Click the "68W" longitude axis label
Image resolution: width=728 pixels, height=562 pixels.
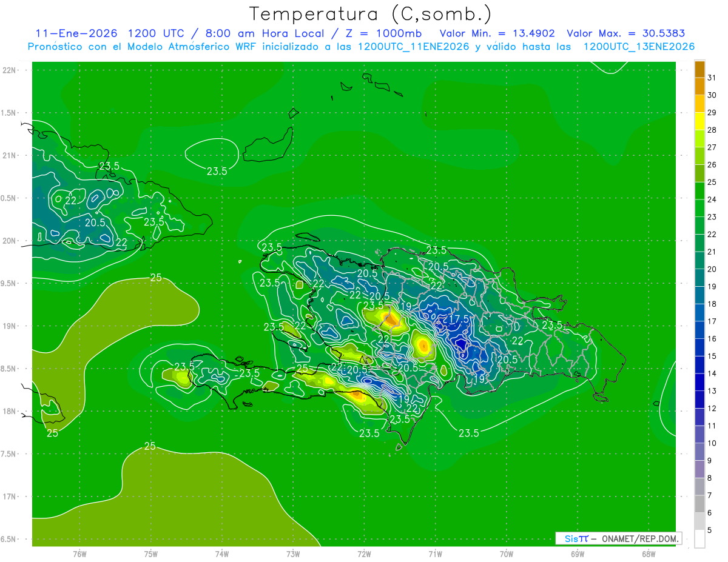coord(649,554)
